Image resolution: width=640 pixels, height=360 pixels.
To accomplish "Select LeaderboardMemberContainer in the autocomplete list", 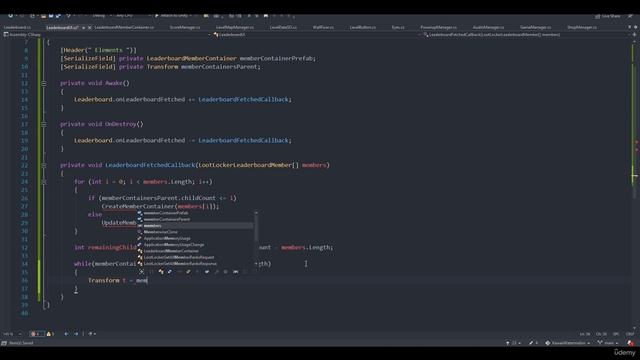I will tap(195, 251).
